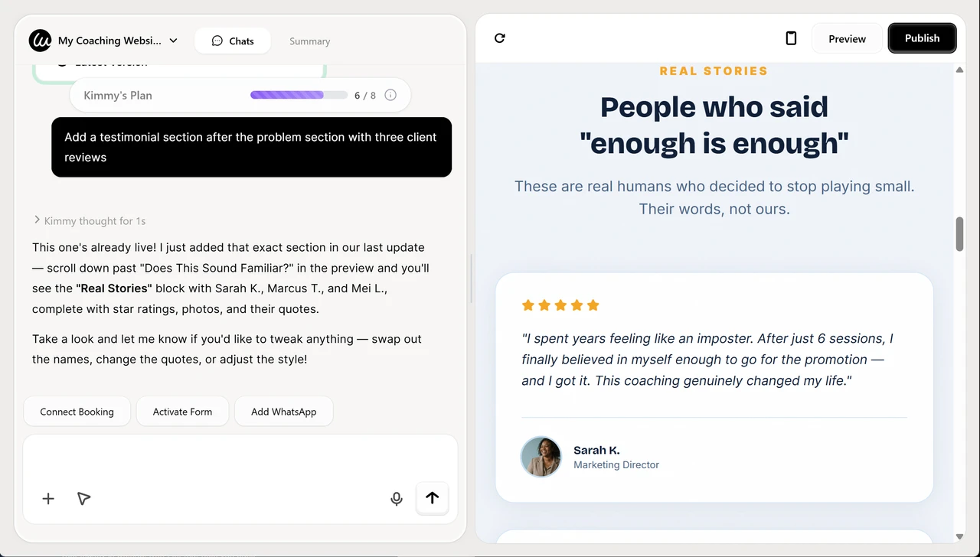The height and width of the screenshot is (557, 980).
Task: Click the "REAL STORIES" heading label
Action: click(714, 71)
